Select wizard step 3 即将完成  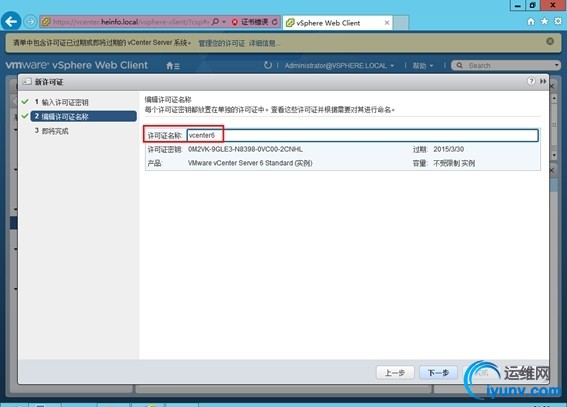click(51, 131)
